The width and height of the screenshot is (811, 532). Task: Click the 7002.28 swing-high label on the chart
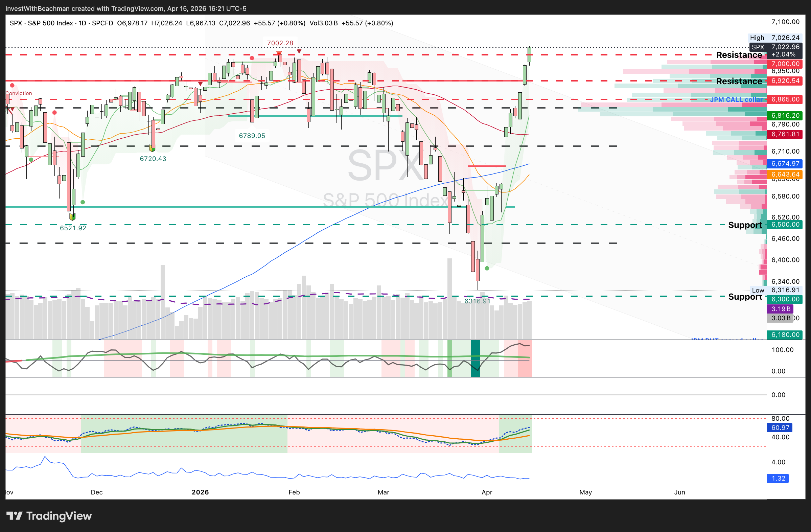(280, 43)
